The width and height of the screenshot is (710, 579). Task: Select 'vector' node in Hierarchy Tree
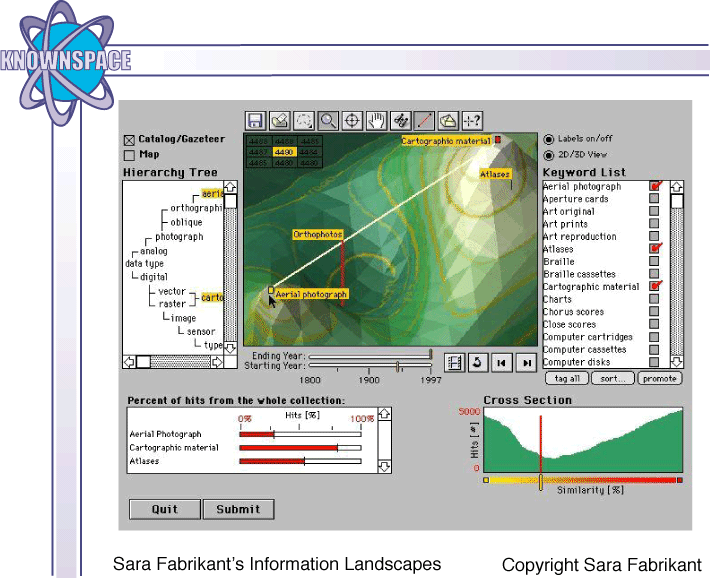pyautogui.click(x=172, y=290)
